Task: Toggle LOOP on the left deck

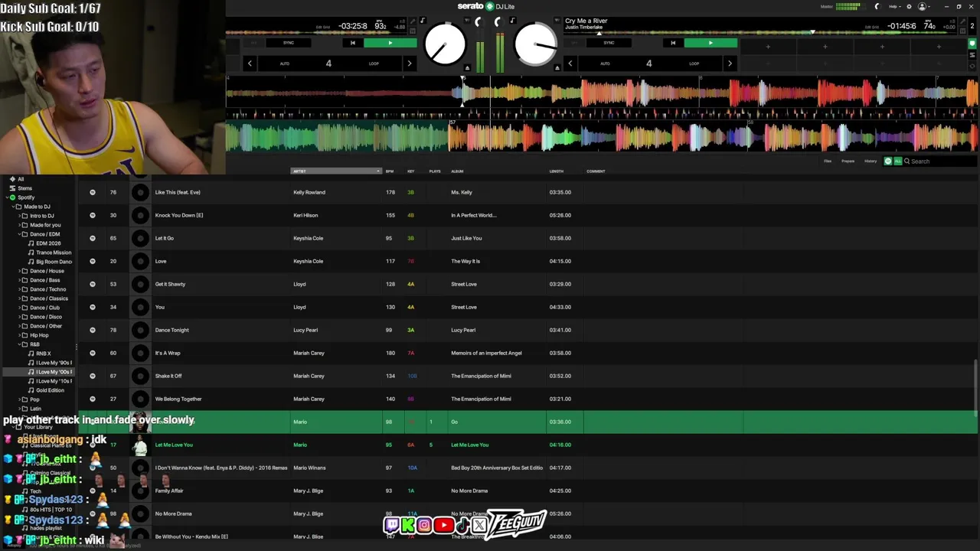Action: pyautogui.click(x=374, y=64)
